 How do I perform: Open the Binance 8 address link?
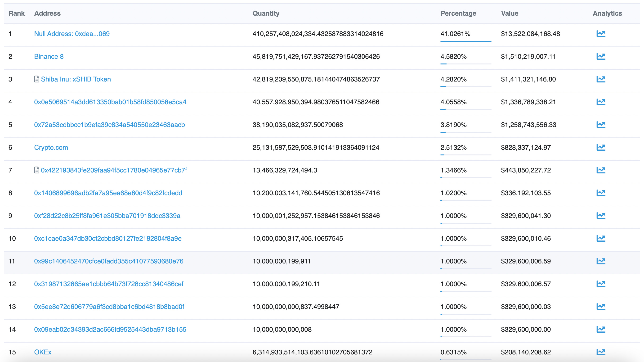[49, 57]
